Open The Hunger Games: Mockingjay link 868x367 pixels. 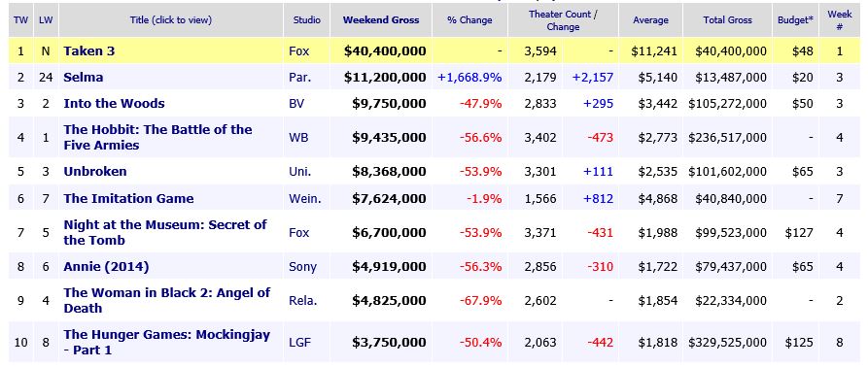tap(166, 342)
